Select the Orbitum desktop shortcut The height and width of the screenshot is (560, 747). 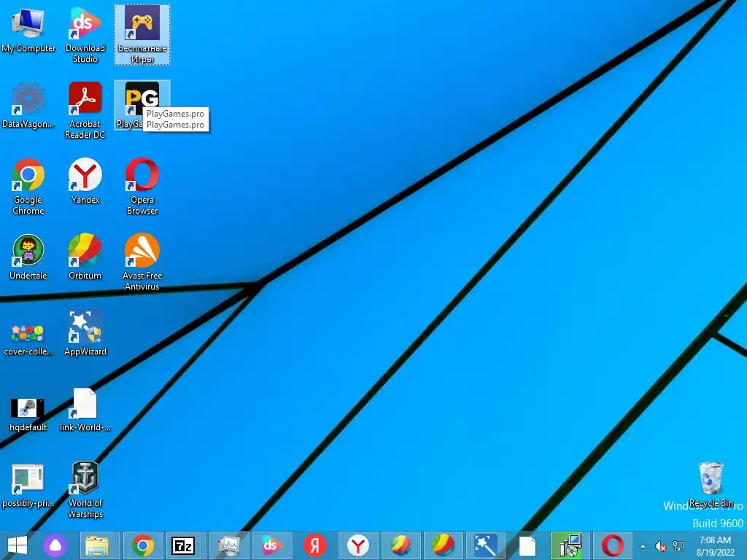(x=85, y=257)
